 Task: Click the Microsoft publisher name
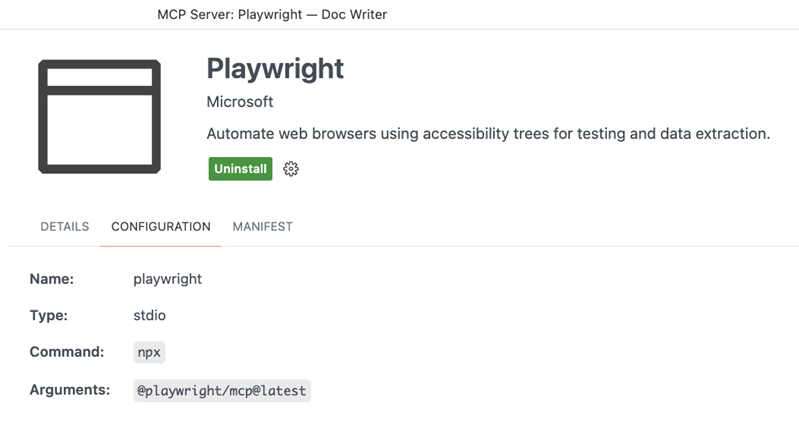[x=239, y=102]
